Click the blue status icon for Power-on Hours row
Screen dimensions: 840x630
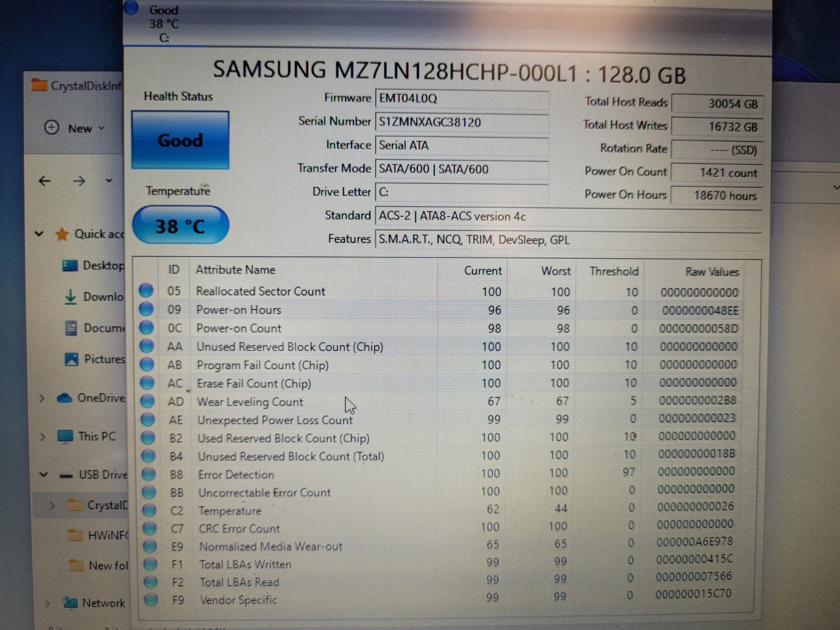point(146,309)
